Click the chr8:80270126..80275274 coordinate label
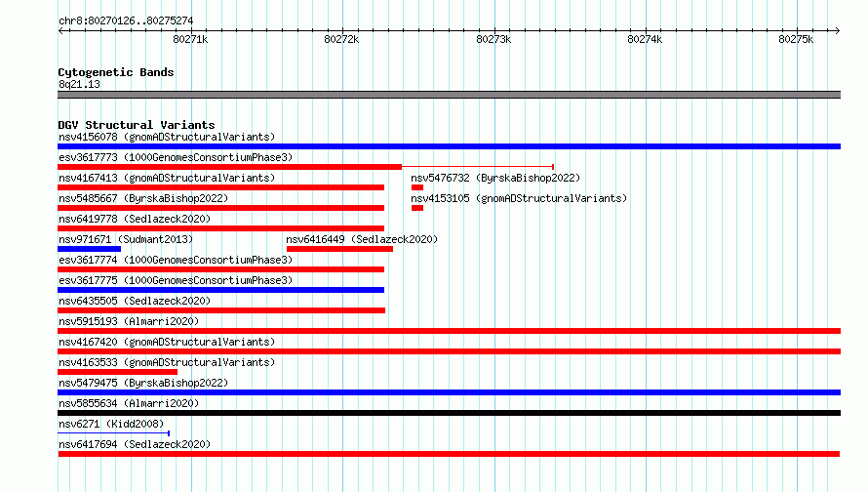The height and width of the screenshot is (492, 868). point(126,20)
